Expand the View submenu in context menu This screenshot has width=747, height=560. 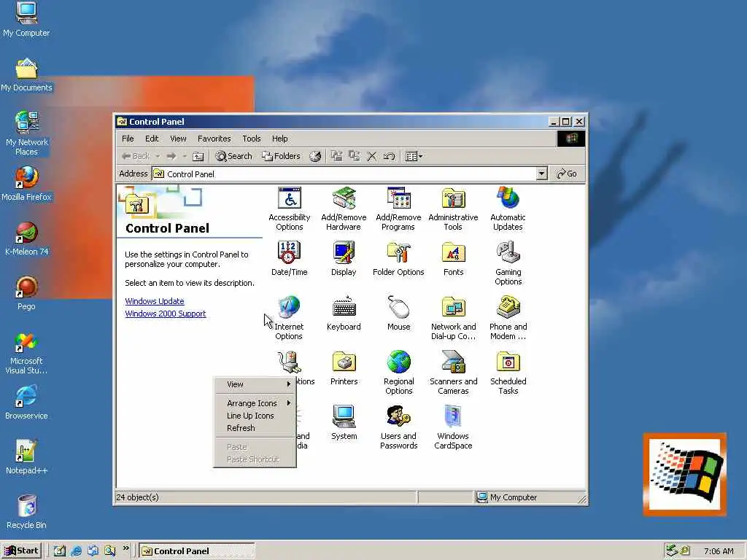tap(255, 384)
